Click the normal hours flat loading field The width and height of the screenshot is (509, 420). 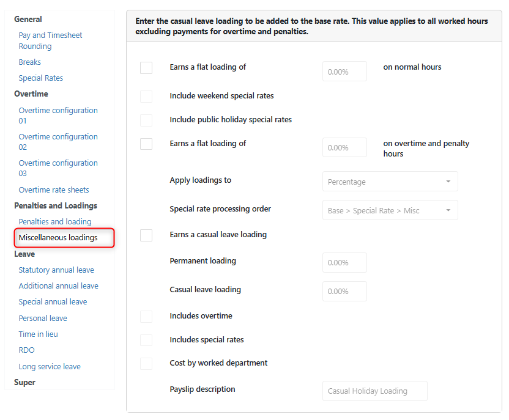coord(344,72)
